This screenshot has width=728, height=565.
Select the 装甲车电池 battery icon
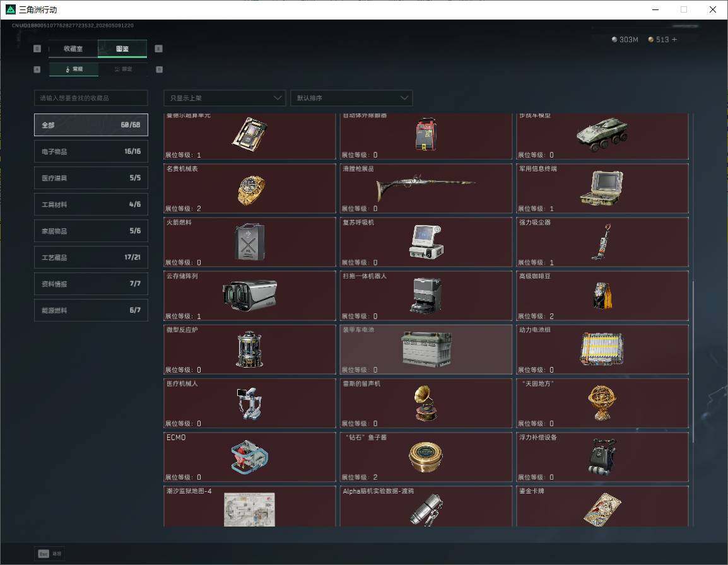pyautogui.click(x=426, y=349)
